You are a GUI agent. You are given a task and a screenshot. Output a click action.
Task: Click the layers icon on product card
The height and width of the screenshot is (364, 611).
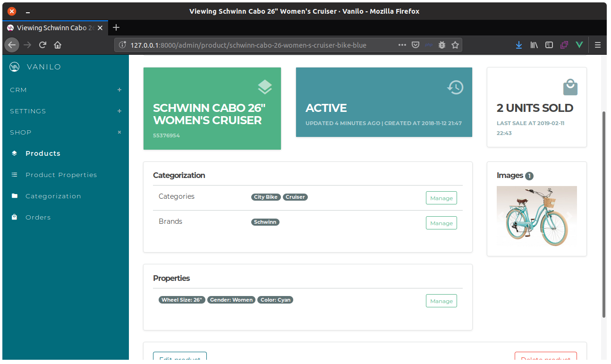pos(265,87)
